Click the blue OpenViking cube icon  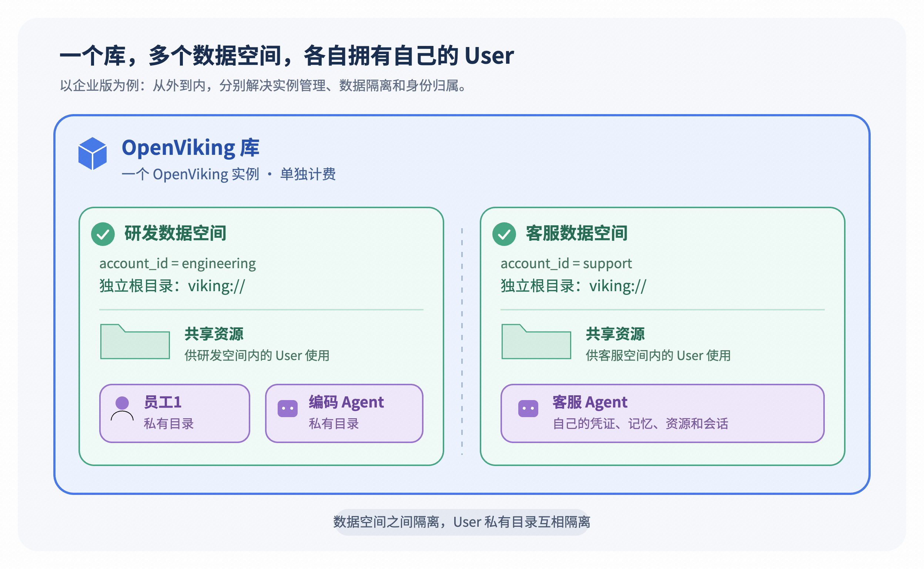93,153
